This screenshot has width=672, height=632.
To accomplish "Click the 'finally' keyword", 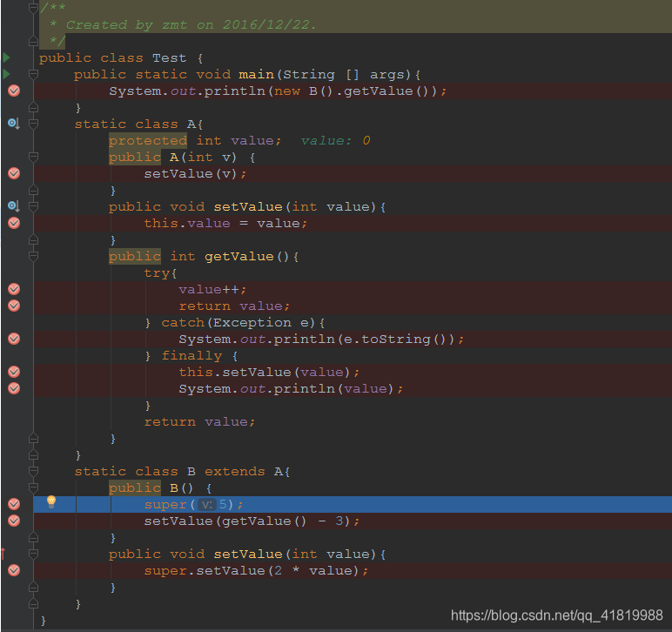I will 192,356.
